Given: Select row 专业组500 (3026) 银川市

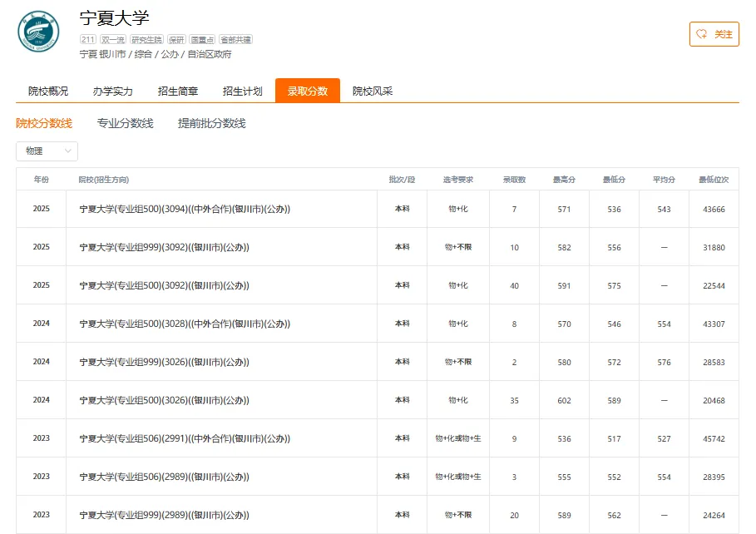Looking at the screenshot, I should point(378,400).
